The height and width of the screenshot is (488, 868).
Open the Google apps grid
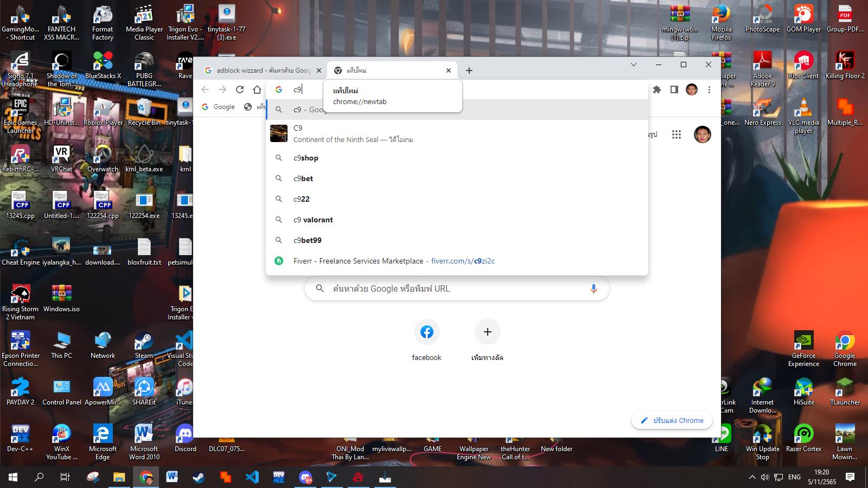(x=676, y=134)
